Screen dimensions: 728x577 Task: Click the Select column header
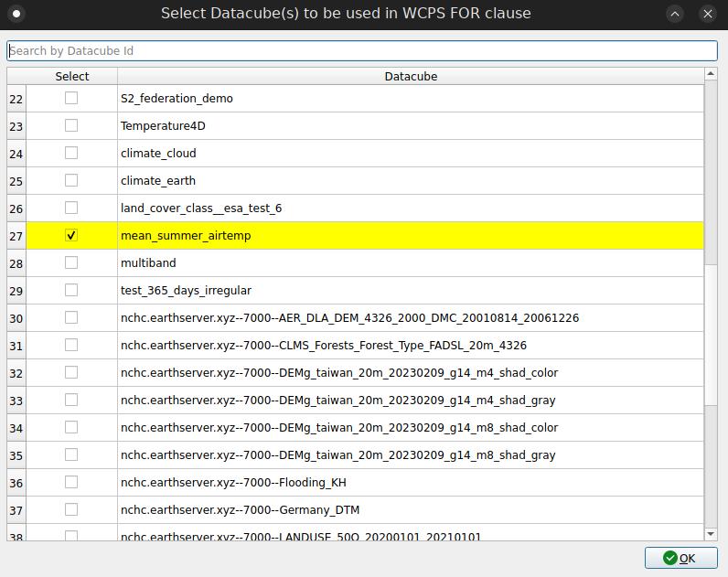click(x=72, y=76)
